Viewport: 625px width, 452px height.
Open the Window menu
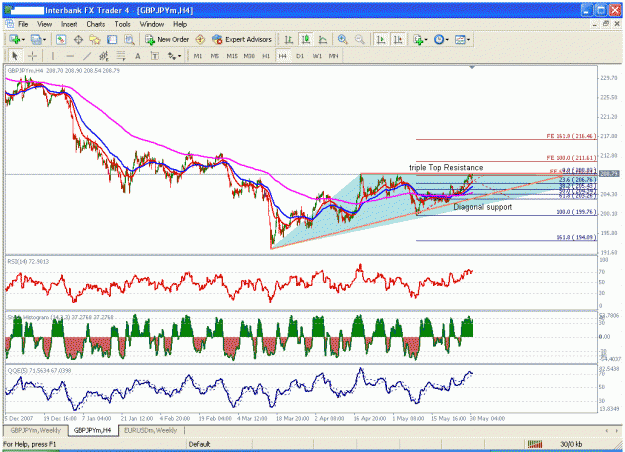click(x=152, y=24)
